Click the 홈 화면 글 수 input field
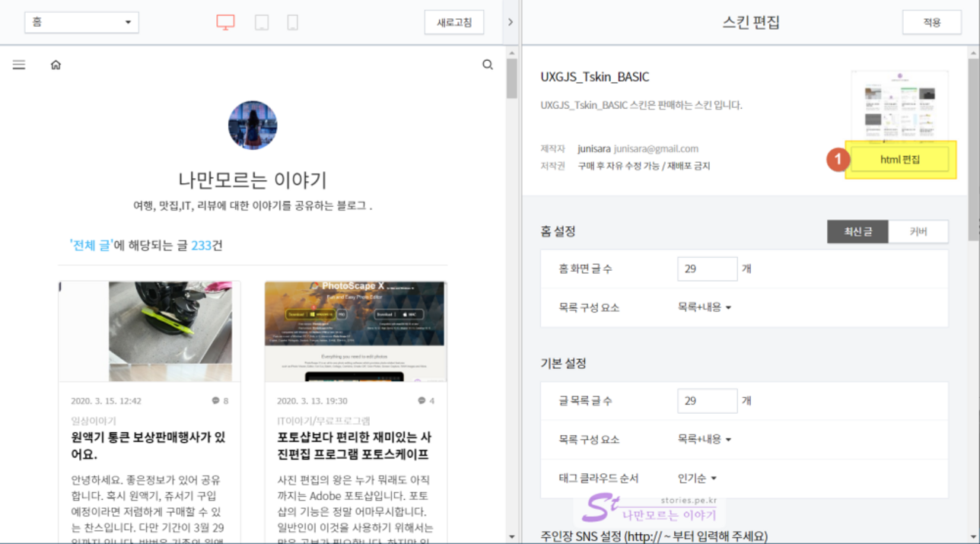This screenshot has width=980, height=544. point(707,269)
